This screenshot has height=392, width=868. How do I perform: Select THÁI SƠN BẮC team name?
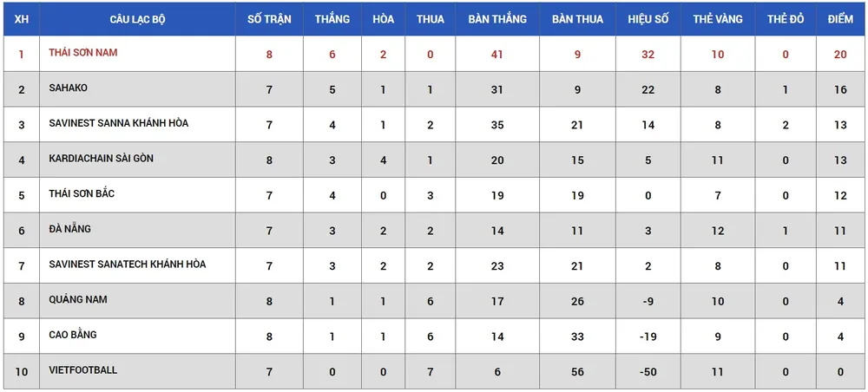(82, 194)
